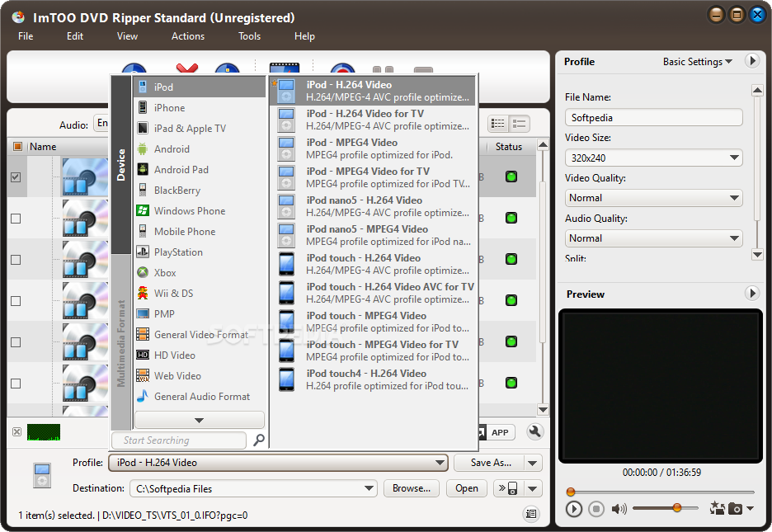Open the File menu

click(26, 36)
